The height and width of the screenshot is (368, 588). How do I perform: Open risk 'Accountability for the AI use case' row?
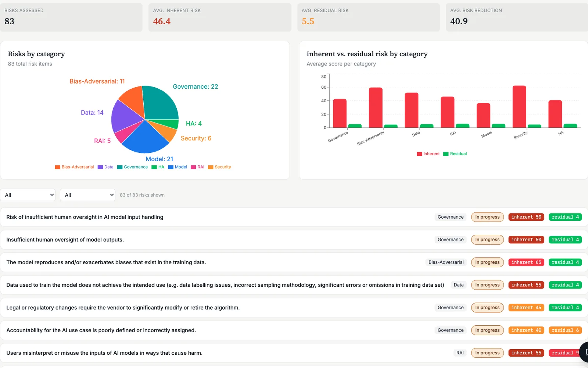pyautogui.click(x=294, y=330)
